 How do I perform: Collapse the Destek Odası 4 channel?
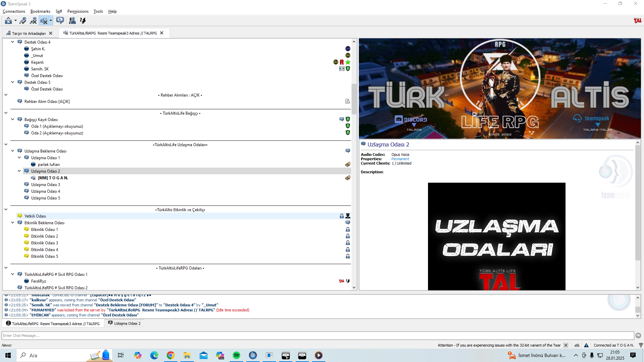click(13, 42)
